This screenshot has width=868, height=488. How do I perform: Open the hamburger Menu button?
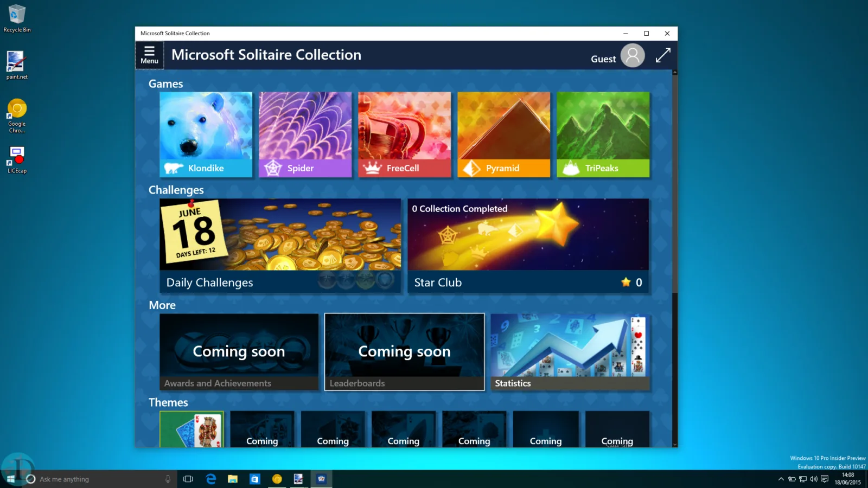point(149,55)
